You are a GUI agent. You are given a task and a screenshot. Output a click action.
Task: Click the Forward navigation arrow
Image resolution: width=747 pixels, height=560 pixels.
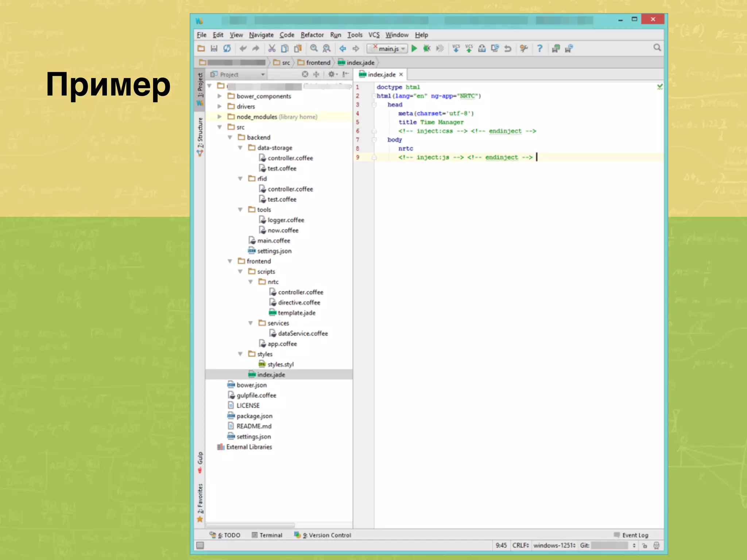pos(356,48)
